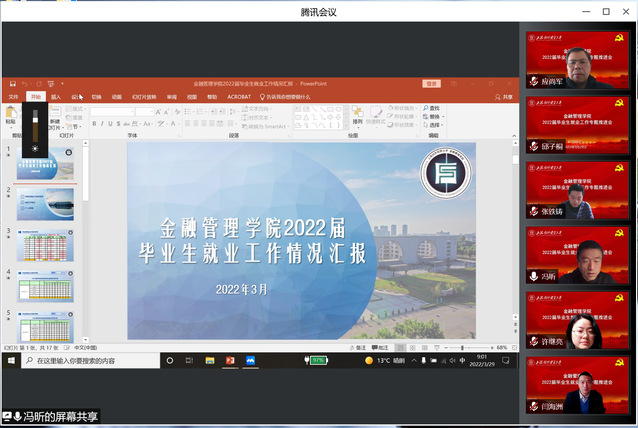The image size is (638, 428).
Task: Click the Cortana circle icon in taskbar
Action: coord(170,360)
